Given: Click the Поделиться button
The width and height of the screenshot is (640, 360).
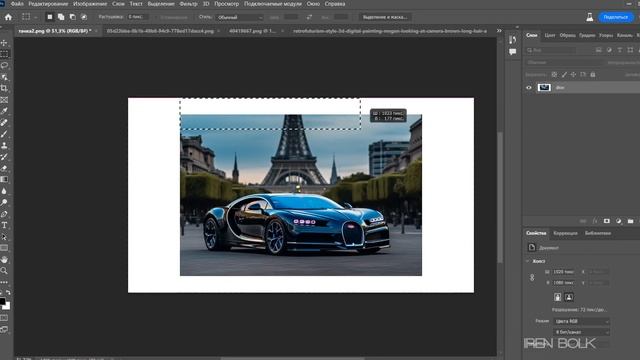Looking at the screenshot, I should [616, 17].
